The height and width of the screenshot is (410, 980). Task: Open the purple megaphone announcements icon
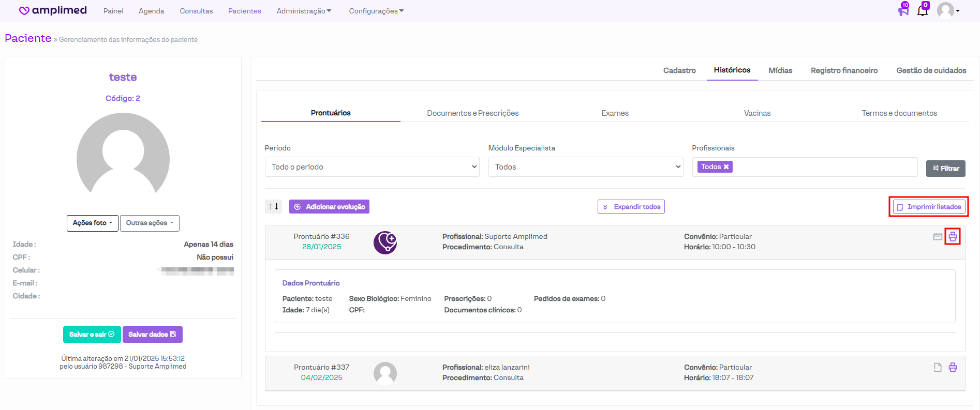point(903,10)
